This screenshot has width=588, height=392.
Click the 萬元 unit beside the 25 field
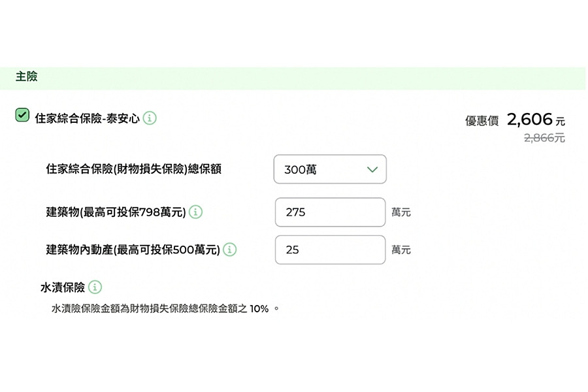coord(401,250)
